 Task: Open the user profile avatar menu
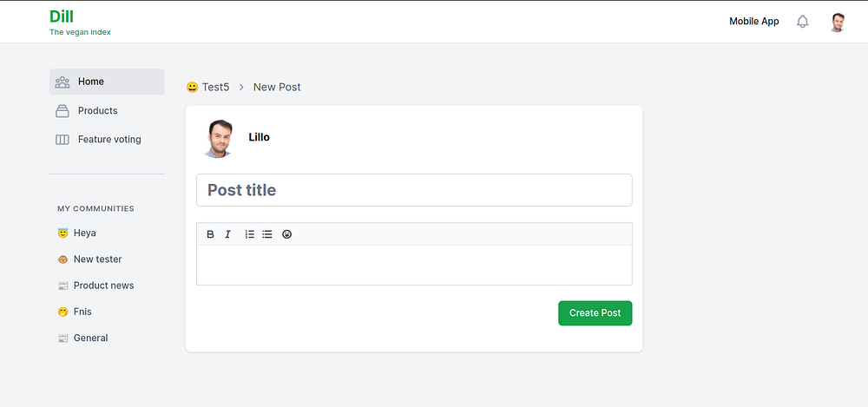coord(838,22)
